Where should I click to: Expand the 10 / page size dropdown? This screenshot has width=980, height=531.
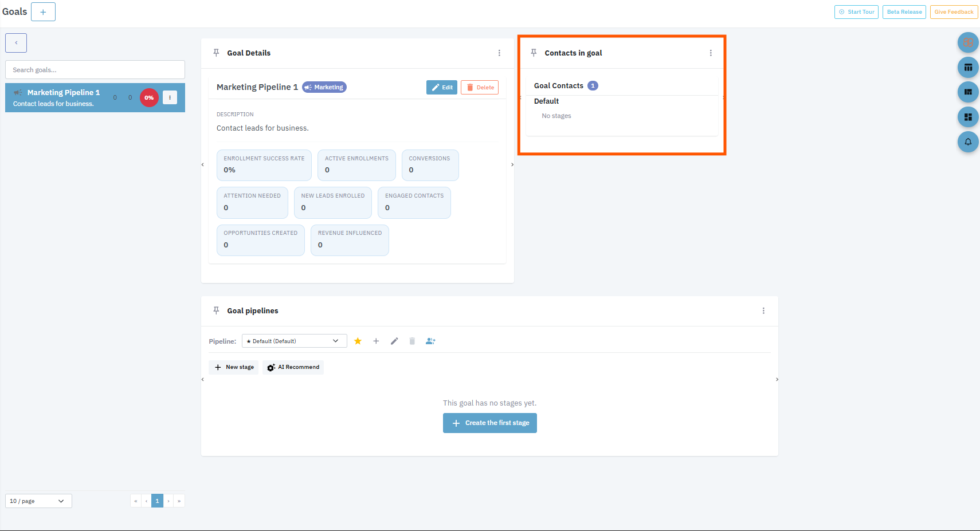[38, 501]
